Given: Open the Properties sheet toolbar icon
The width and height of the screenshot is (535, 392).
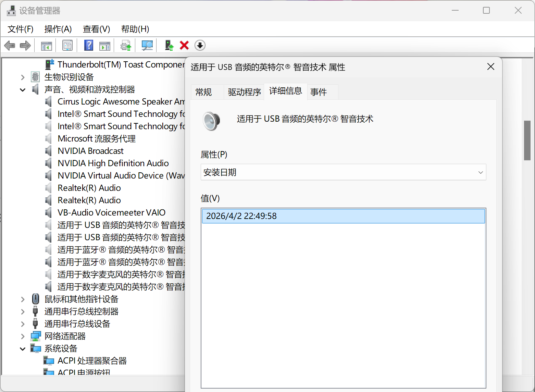Looking at the screenshot, I should 67,45.
